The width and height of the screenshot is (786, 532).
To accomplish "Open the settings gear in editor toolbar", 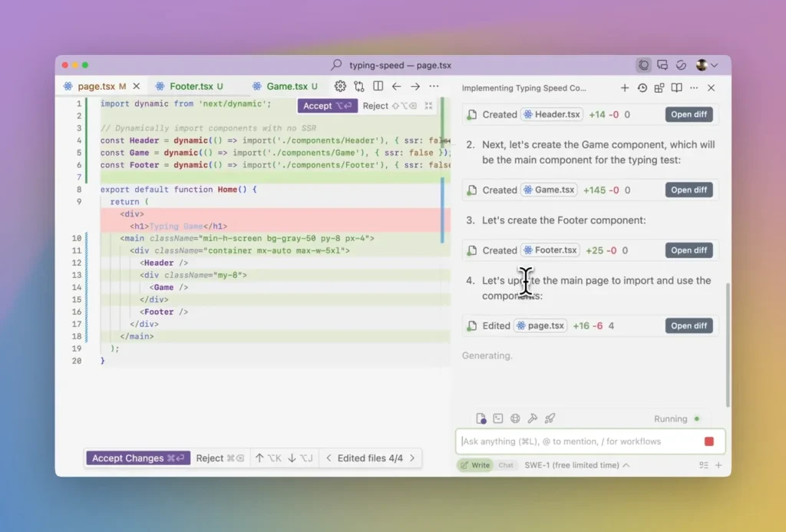I will pos(340,86).
